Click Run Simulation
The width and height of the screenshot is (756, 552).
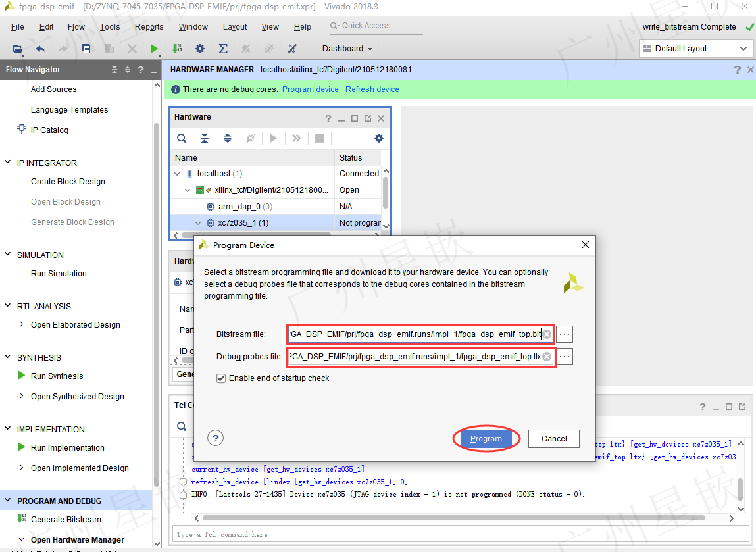point(59,274)
